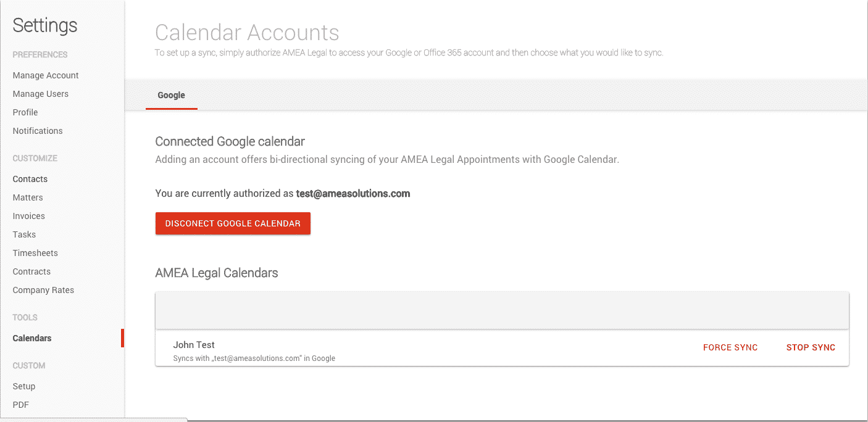Click the Calendar Accounts page heading
The width and height of the screenshot is (868, 422).
click(x=247, y=32)
